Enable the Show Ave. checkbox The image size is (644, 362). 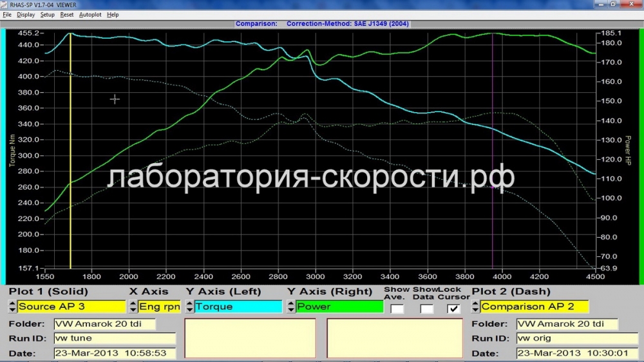click(x=397, y=308)
